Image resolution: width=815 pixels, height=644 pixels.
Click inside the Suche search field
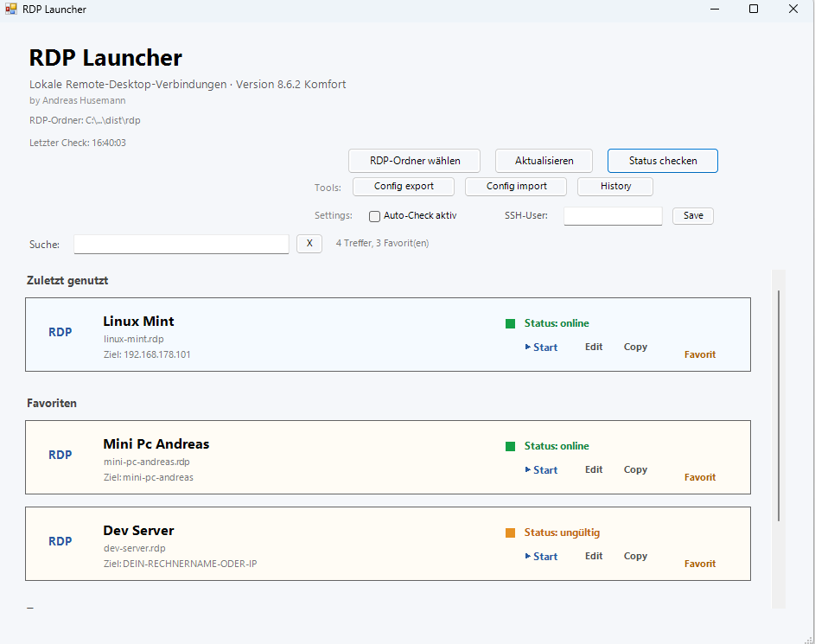tap(181, 244)
